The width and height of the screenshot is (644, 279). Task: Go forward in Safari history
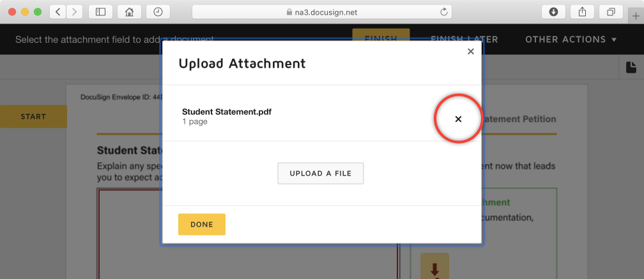(x=74, y=12)
